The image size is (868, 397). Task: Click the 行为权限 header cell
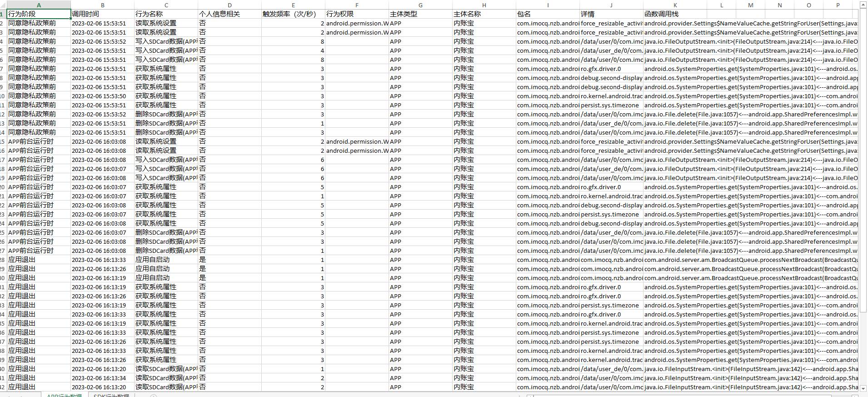tap(357, 14)
